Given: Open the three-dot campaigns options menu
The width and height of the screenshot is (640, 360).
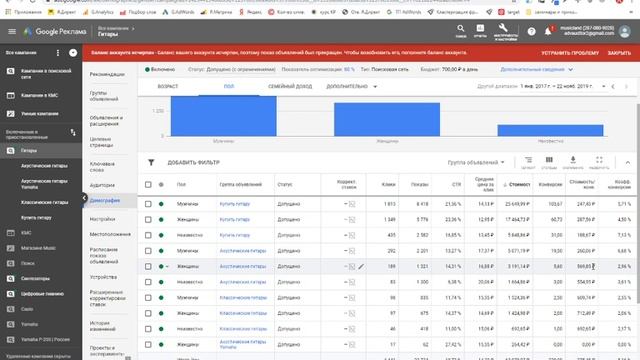Looking at the screenshot, I should [58, 53].
